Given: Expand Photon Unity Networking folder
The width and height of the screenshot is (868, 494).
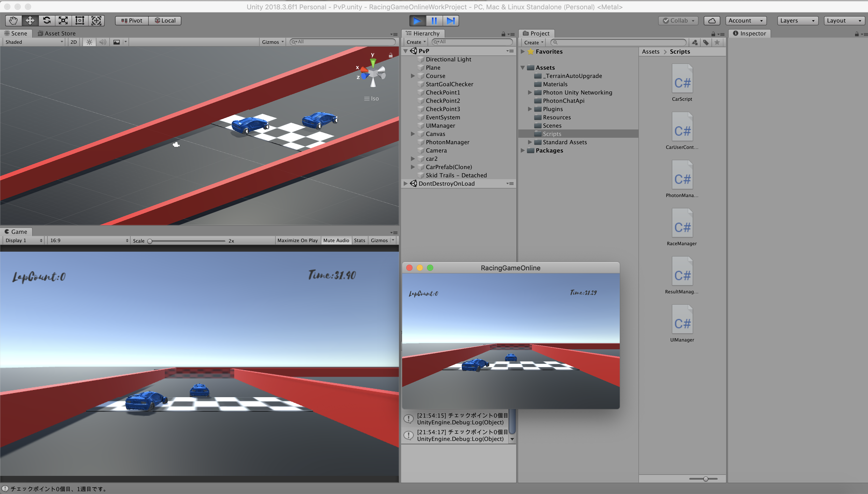Looking at the screenshot, I should [x=530, y=92].
